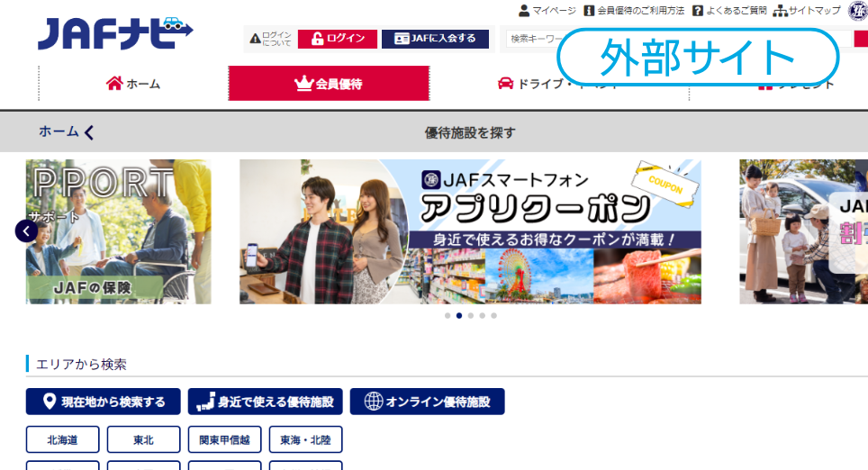The height and width of the screenshot is (470, 868).
Task: Open 会員優待のご利用方法 guide link
Action: point(634,11)
